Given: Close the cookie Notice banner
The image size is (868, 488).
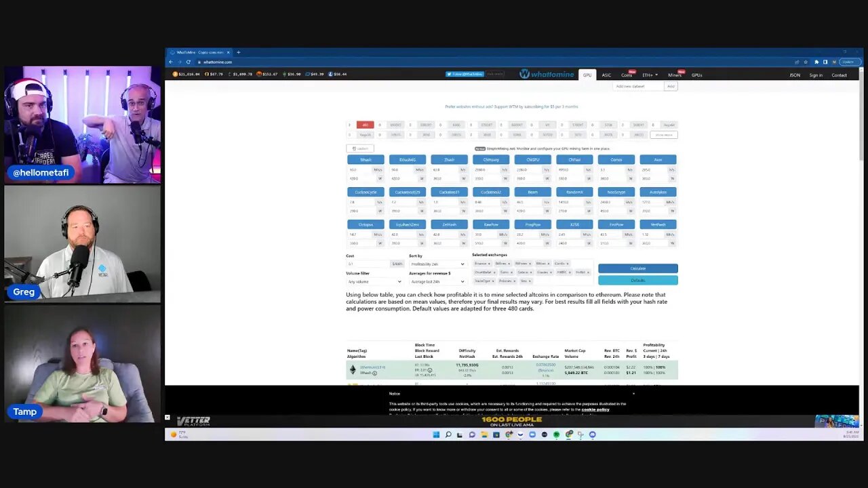Looking at the screenshot, I should pyautogui.click(x=633, y=393).
